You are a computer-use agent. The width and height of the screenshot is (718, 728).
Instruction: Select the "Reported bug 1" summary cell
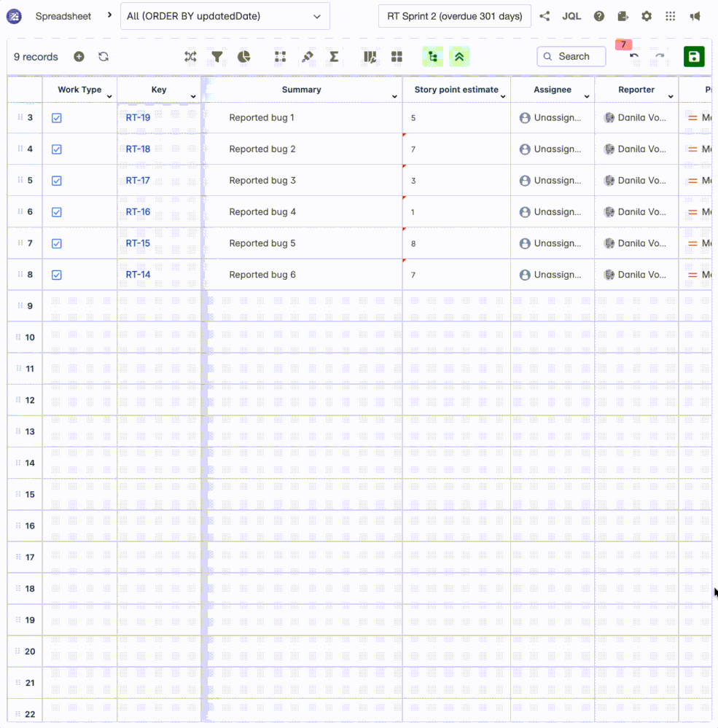pyautogui.click(x=303, y=117)
